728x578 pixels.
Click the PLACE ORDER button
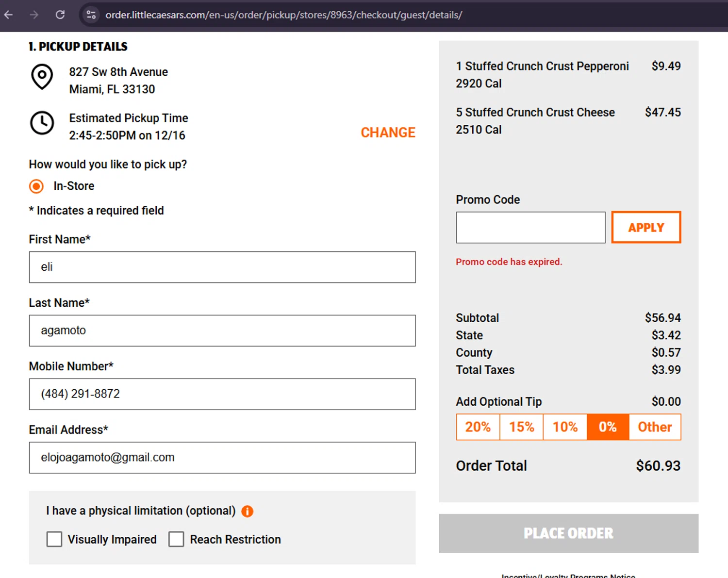tap(568, 533)
